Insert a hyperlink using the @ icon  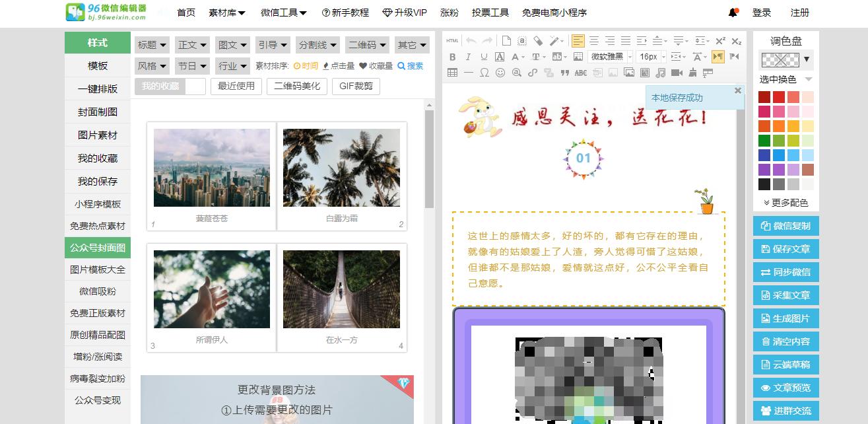coord(516,73)
